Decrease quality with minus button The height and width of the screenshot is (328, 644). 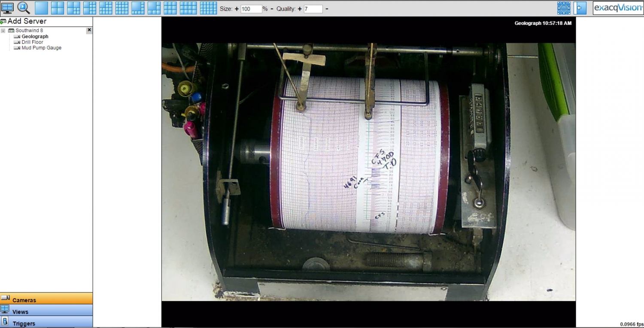click(x=327, y=9)
